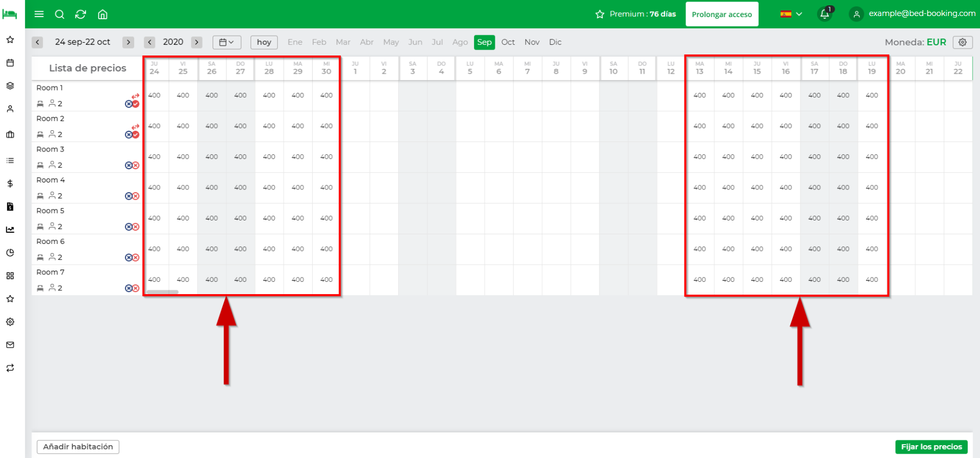Open the line chart statistics icon

click(x=10, y=230)
